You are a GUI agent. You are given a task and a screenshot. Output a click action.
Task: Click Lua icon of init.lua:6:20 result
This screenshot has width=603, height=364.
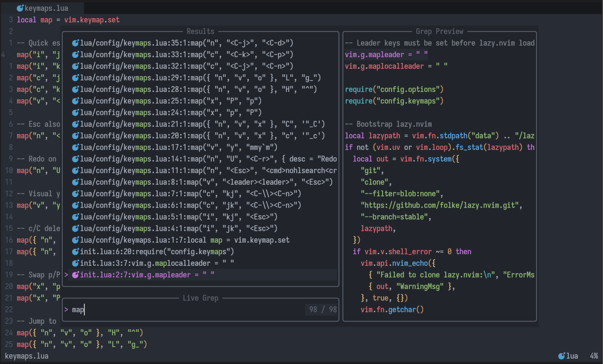pyautogui.click(x=75, y=252)
